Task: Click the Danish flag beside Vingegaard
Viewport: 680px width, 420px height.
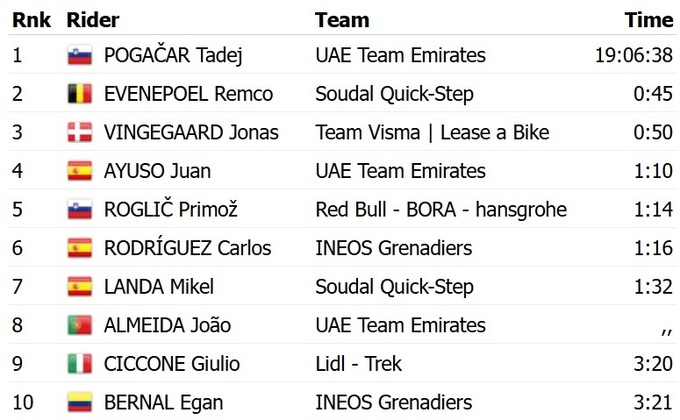Action: 80,132
